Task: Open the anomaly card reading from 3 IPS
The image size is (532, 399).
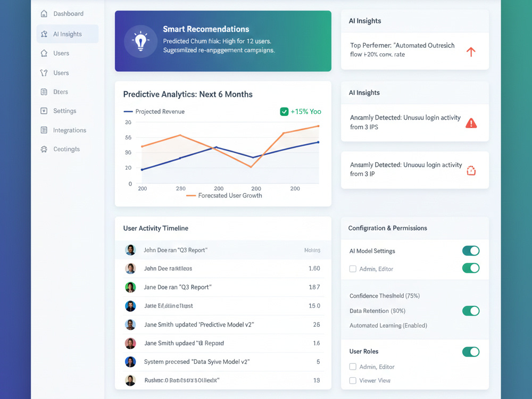Action: point(414,122)
